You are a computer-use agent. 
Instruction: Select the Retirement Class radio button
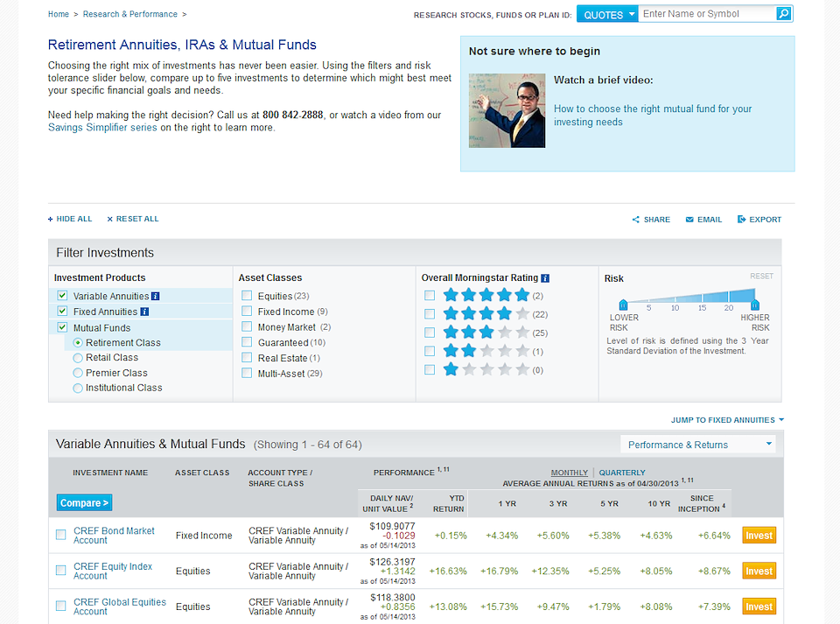click(x=78, y=343)
